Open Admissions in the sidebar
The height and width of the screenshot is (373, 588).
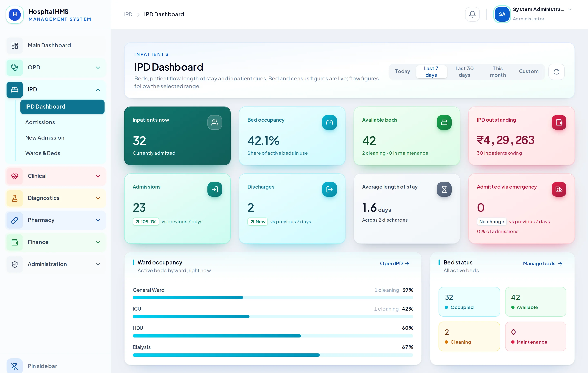[62, 122]
